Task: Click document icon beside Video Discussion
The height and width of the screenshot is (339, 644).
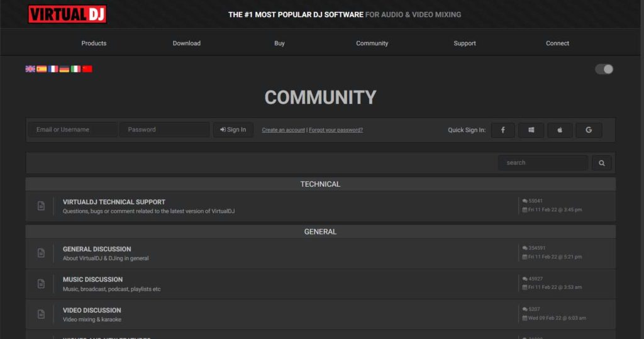Action: (41, 314)
